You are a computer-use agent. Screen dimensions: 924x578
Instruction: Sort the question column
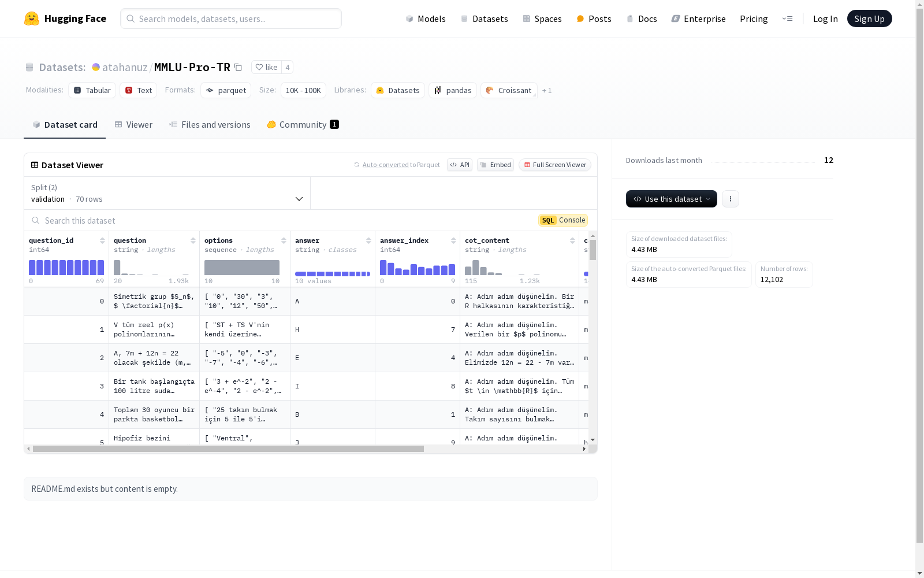193,240
